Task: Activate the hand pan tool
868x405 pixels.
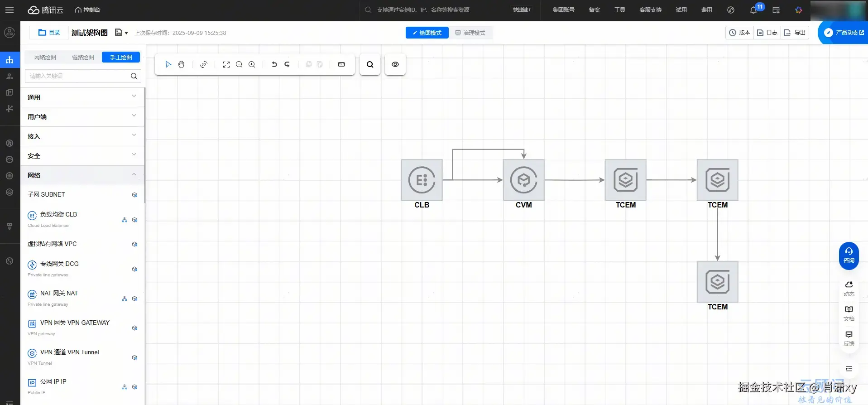Action: [x=181, y=64]
